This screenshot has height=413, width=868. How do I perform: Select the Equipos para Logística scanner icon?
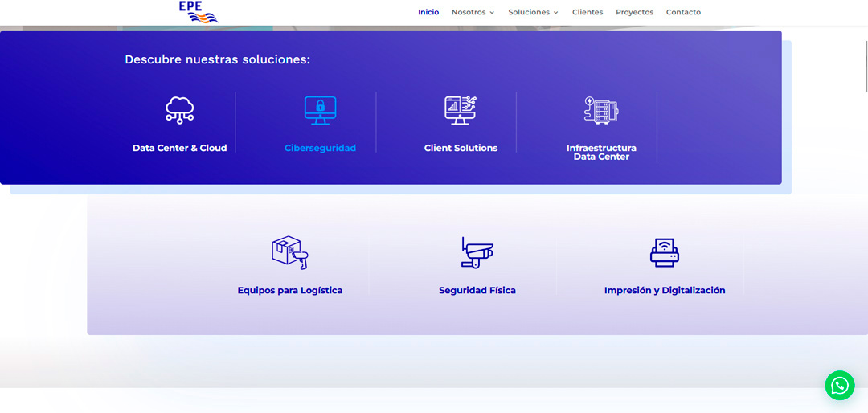[x=289, y=252]
